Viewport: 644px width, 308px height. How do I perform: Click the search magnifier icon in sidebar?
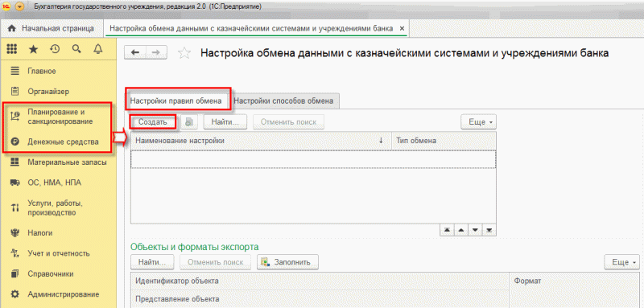(76, 50)
